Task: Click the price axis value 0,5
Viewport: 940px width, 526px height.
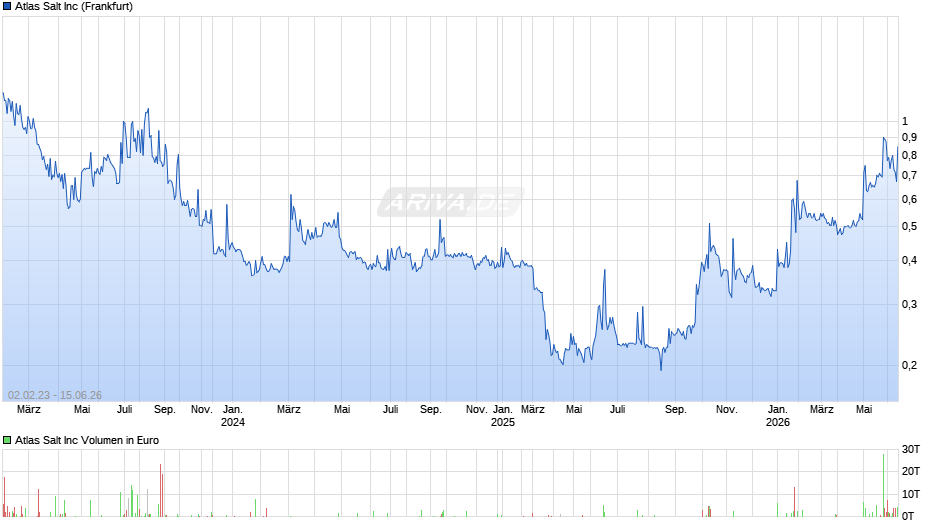Action: point(909,227)
